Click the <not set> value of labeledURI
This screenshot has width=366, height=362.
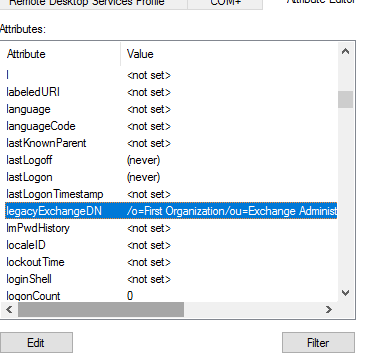coord(149,92)
